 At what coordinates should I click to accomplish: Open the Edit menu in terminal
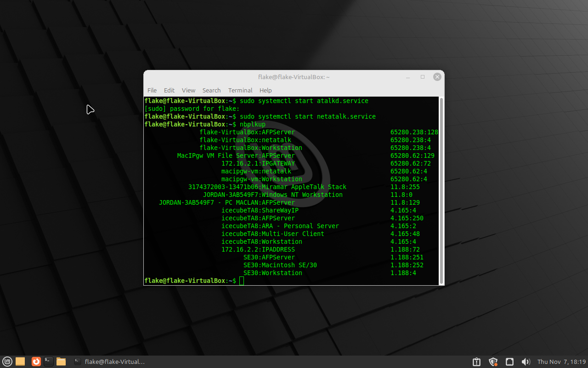tap(169, 90)
